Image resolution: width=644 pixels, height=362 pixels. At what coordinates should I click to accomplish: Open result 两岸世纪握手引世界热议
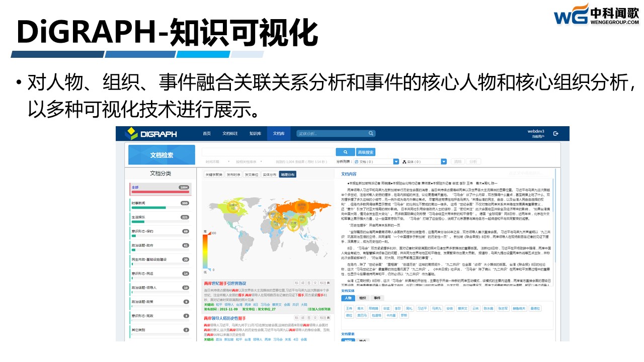[x=225, y=284]
